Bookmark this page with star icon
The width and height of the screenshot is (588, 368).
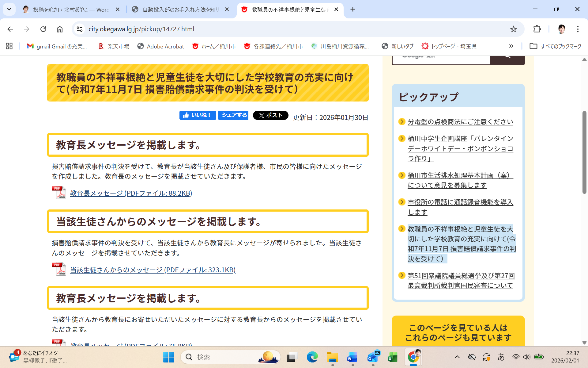(513, 29)
